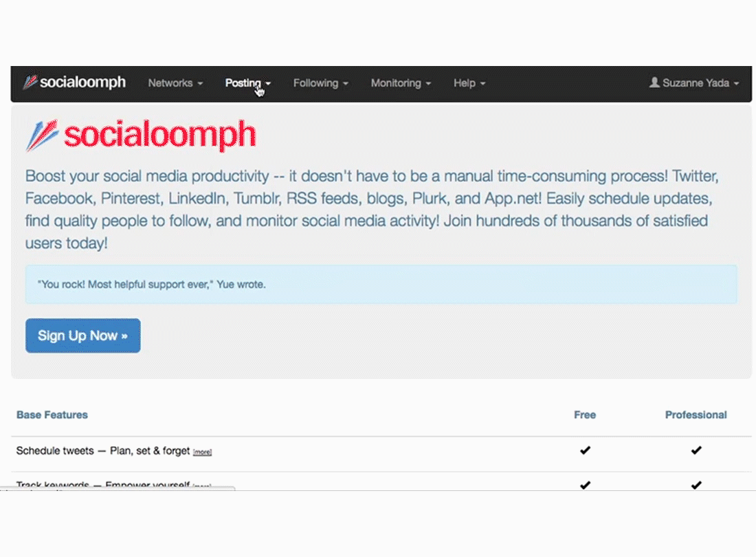The height and width of the screenshot is (557, 756).
Task: Click the Free column header
Action: point(585,415)
